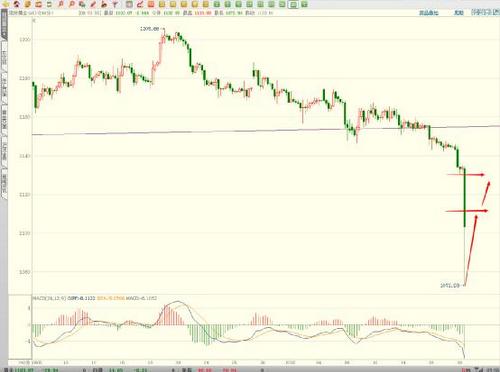500x372 pixels.
Task: Click the last green icon ending the toolbar
Action: tap(304, 4)
